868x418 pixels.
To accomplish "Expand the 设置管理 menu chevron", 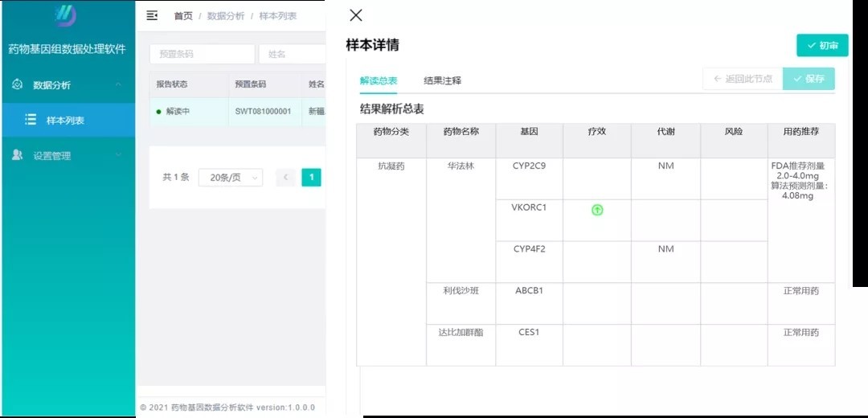I will coord(118,155).
